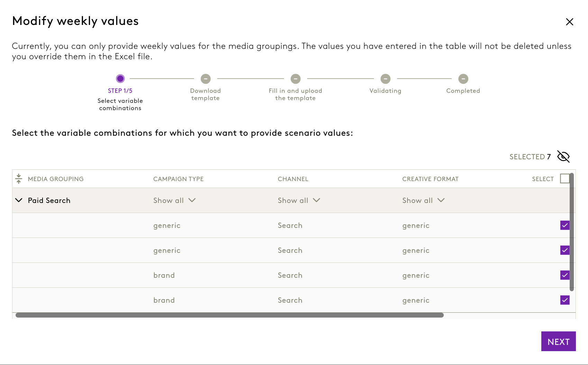Image resolution: width=588 pixels, height=365 pixels.
Task: Click the Validating step circle
Action: [385, 79]
